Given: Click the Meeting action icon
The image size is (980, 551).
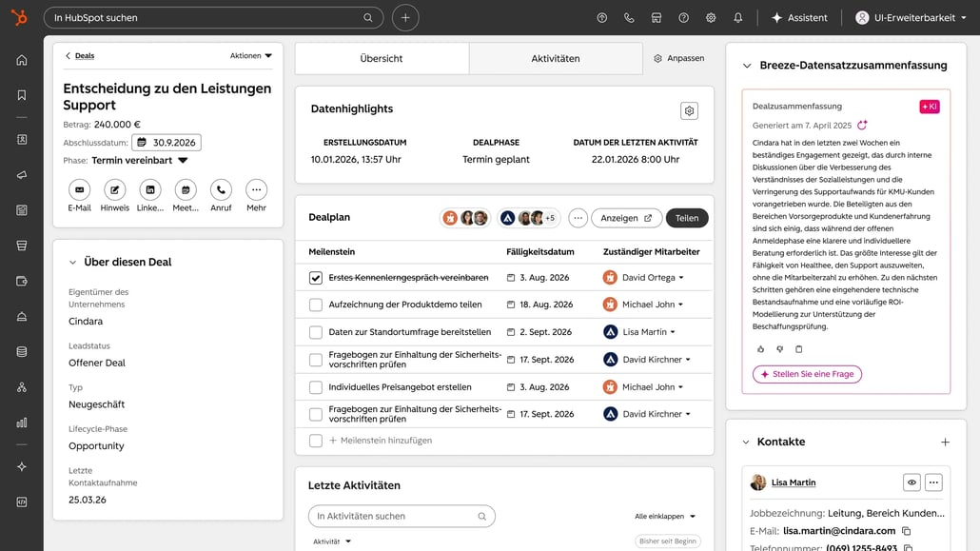Looking at the screenshot, I should [186, 189].
